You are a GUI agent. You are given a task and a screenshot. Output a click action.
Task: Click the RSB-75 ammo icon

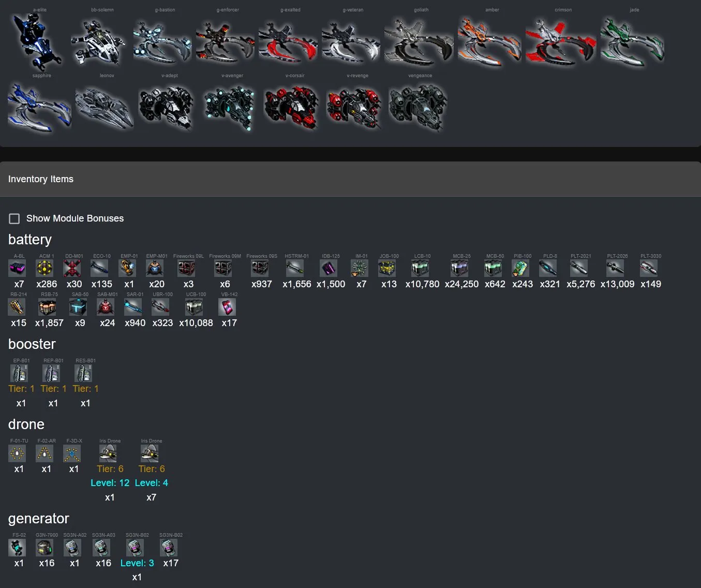47,307
